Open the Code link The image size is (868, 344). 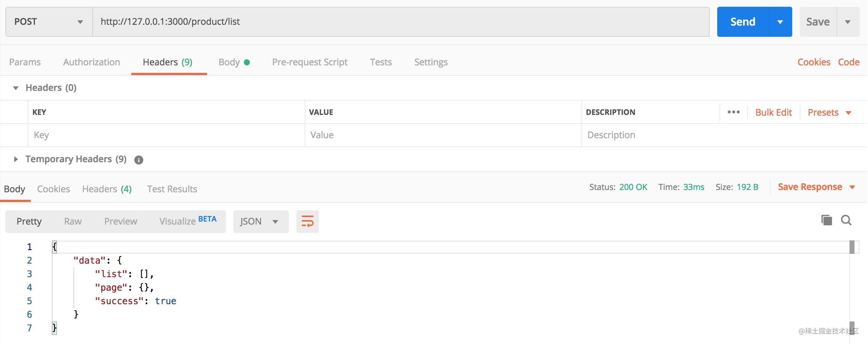(x=848, y=62)
